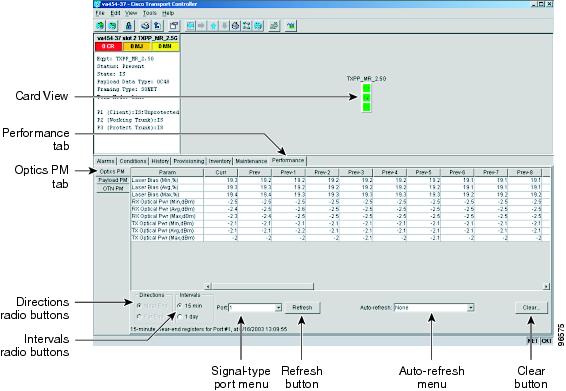Click the table scrollbar right arrow
Viewport: 566px width, 391px height.
click(546, 286)
